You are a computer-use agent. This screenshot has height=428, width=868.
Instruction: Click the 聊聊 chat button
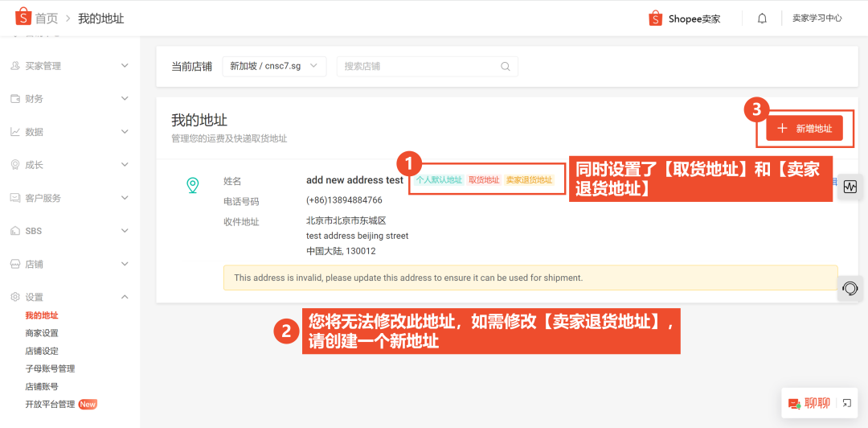(809, 403)
